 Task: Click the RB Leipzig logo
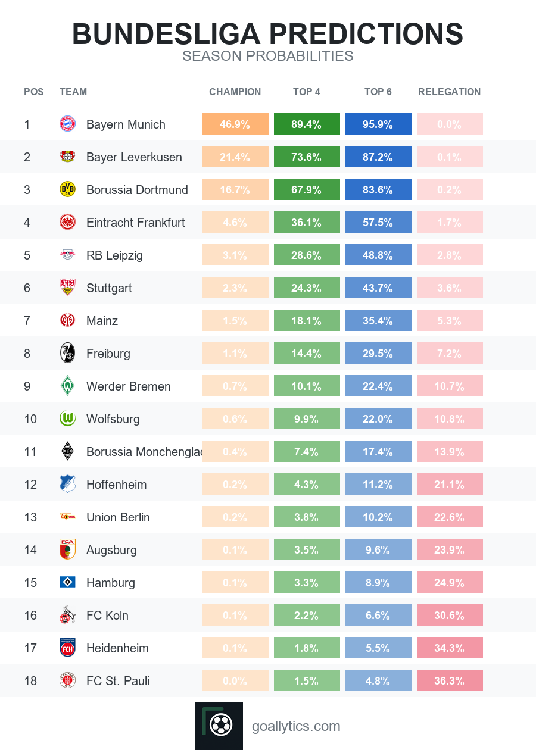(68, 255)
